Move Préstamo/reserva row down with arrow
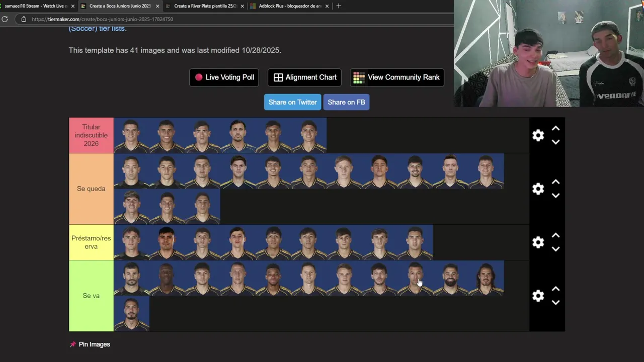 click(555, 249)
